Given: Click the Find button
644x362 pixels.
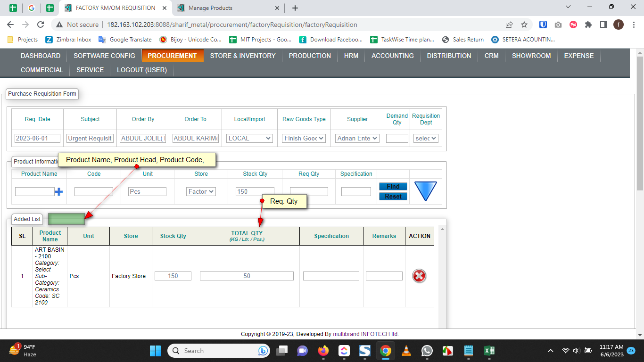Looking at the screenshot, I should coord(393,187).
